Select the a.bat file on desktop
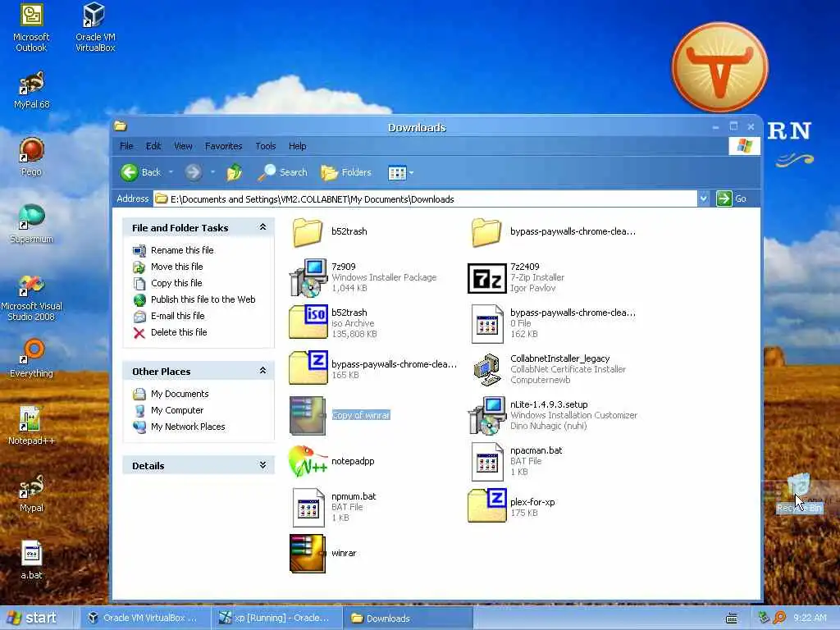 point(31,560)
